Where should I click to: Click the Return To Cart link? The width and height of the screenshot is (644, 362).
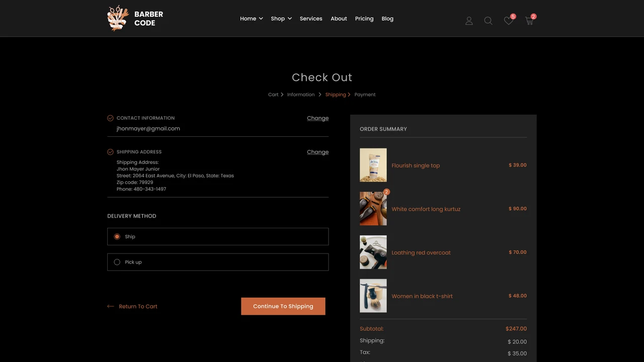point(138,306)
